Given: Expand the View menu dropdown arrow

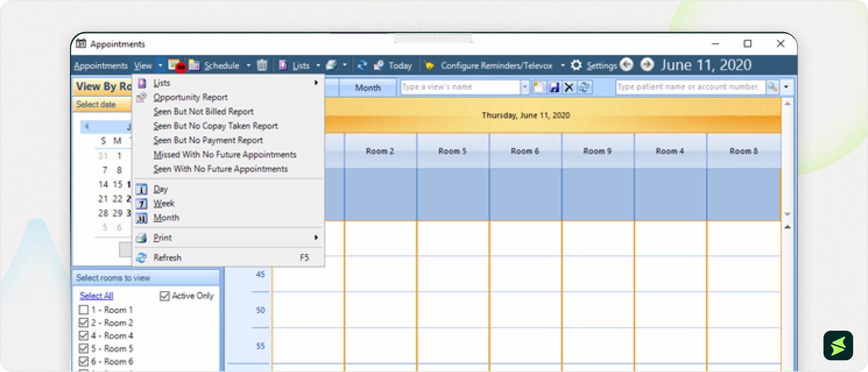Looking at the screenshot, I should 160,65.
